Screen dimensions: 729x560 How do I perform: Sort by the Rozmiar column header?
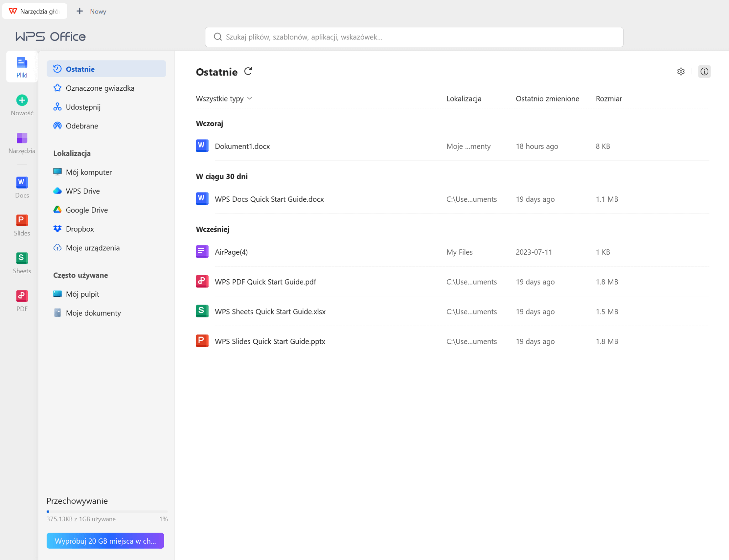(x=608, y=99)
